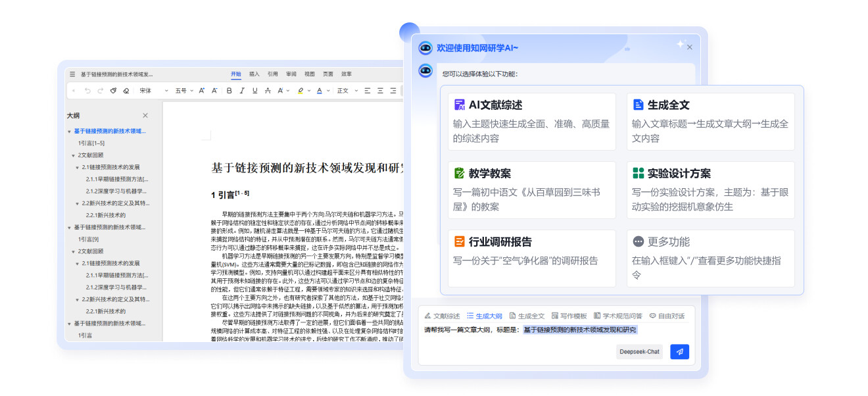The width and height of the screenshot is (868, 396).
Task: Click the Undo arrow in the editor toolbar
Action: (87, 91)
